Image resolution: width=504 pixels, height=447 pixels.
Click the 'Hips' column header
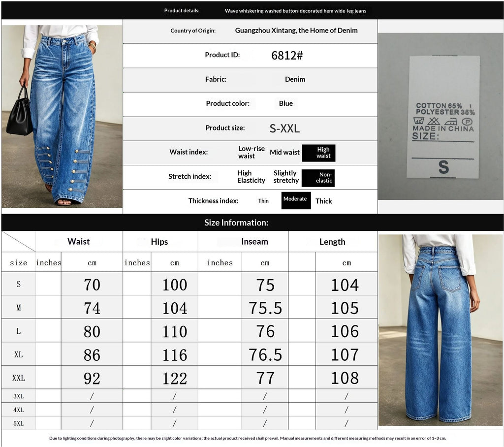(x=159, y=242)
